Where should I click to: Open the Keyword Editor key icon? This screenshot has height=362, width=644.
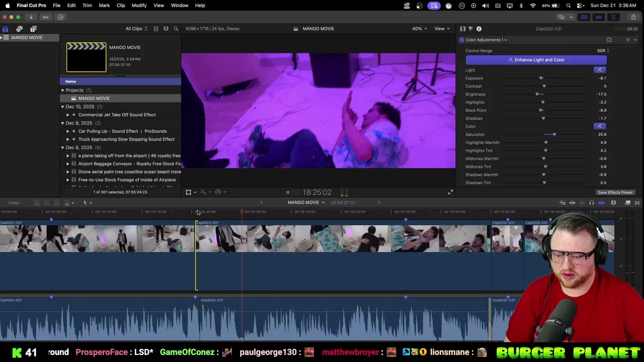46,17
